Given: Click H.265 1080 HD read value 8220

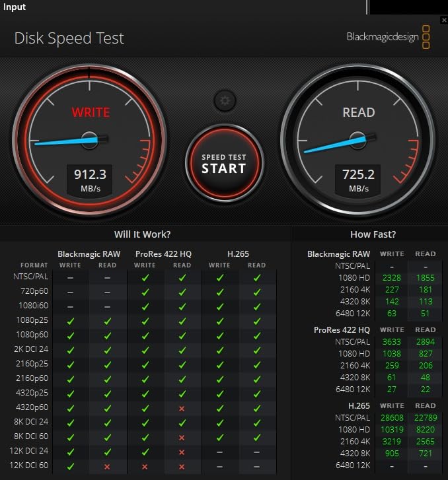Looking at the screenshot, I should [x=426, y=430].
